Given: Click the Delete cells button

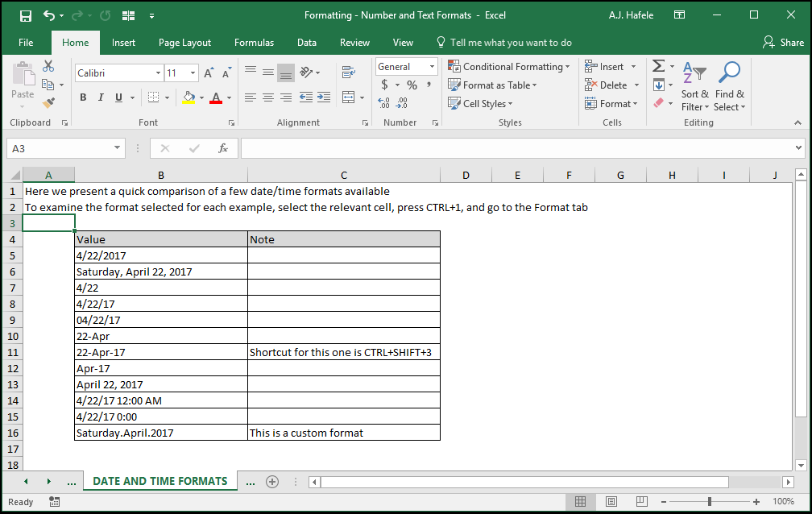Looking at the screenshot, I should [611, 85].
